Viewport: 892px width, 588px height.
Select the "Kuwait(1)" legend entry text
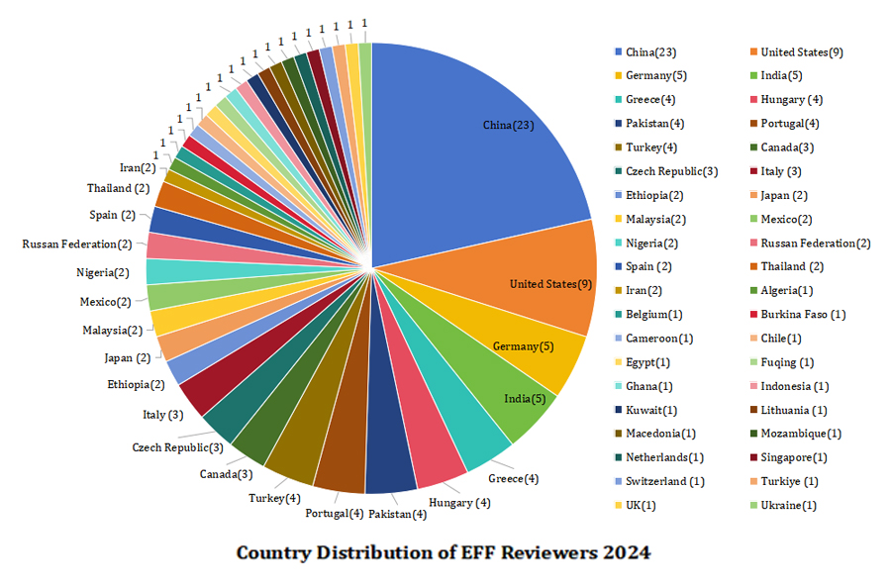pos(651,411)
